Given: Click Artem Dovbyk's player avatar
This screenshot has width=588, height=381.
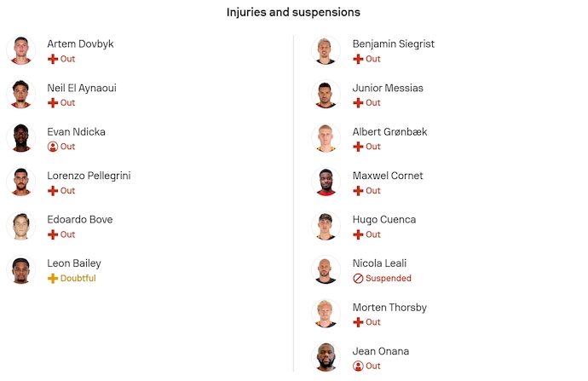Looking at the screenshot, I should pos(20,50).
